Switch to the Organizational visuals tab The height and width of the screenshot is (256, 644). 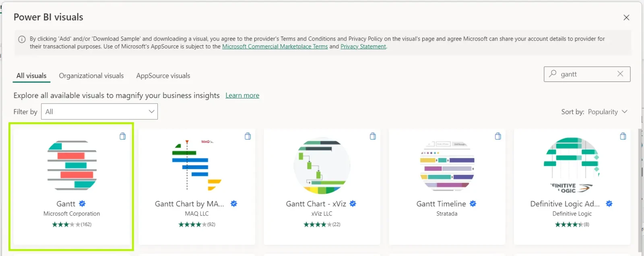pyautogui.click(x=91, y=76)
